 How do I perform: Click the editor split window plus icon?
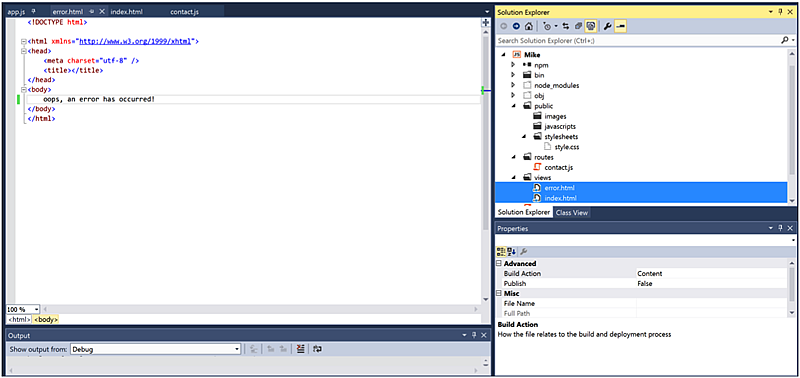click(486, 23)
